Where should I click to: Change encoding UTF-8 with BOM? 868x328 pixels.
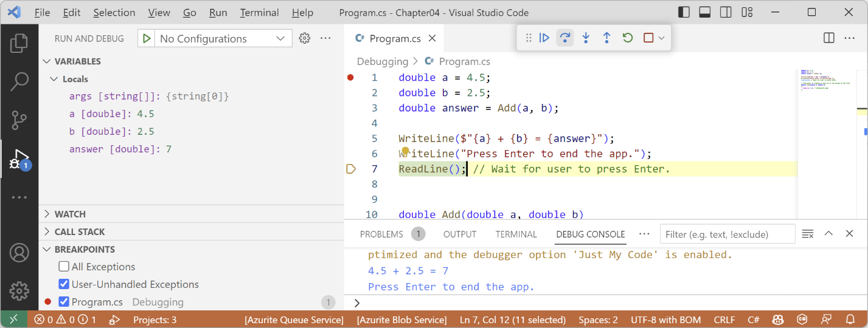click(665, 319)
